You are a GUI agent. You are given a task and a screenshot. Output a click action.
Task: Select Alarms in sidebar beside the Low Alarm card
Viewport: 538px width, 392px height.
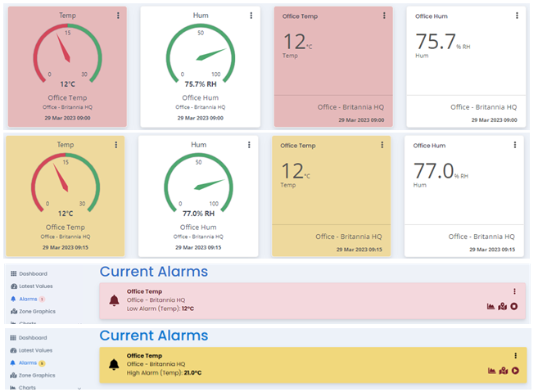click(x=27, y=299)
